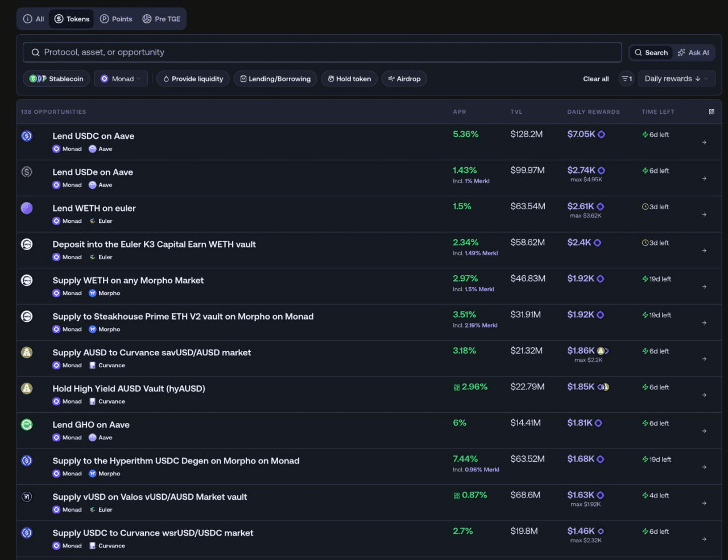Click the Euler protocol tag under Lend WETH

tap(101, 221)
